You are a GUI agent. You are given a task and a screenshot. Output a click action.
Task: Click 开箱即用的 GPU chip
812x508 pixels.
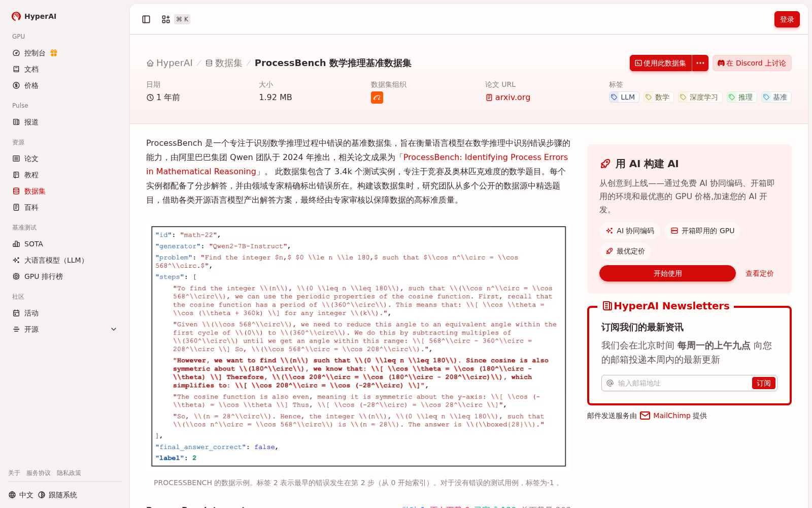(x=702, y=231)
